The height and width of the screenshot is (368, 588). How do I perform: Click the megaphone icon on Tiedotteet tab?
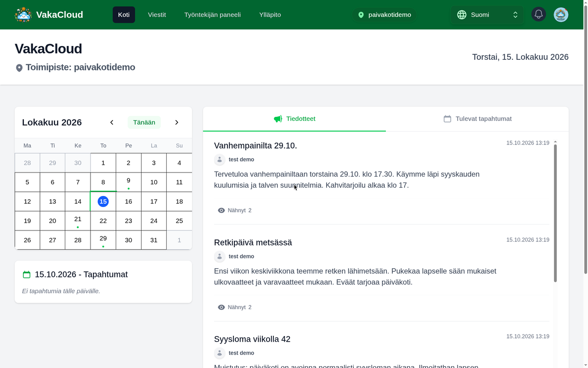(278, 119)
